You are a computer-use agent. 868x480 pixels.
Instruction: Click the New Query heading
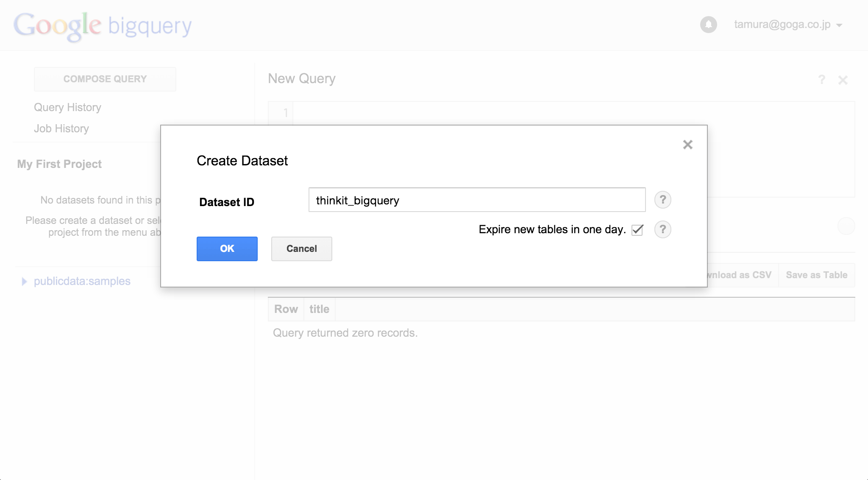tap(302, 78)
